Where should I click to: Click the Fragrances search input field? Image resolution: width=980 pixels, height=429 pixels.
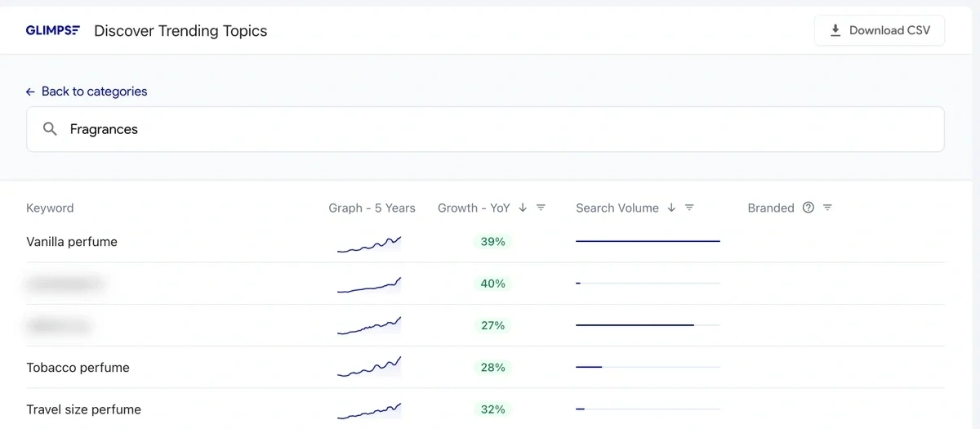490,129
